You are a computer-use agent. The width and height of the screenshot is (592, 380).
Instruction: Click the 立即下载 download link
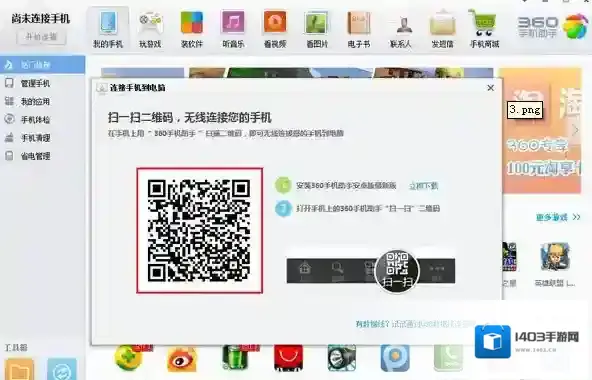tap(424, 185)
